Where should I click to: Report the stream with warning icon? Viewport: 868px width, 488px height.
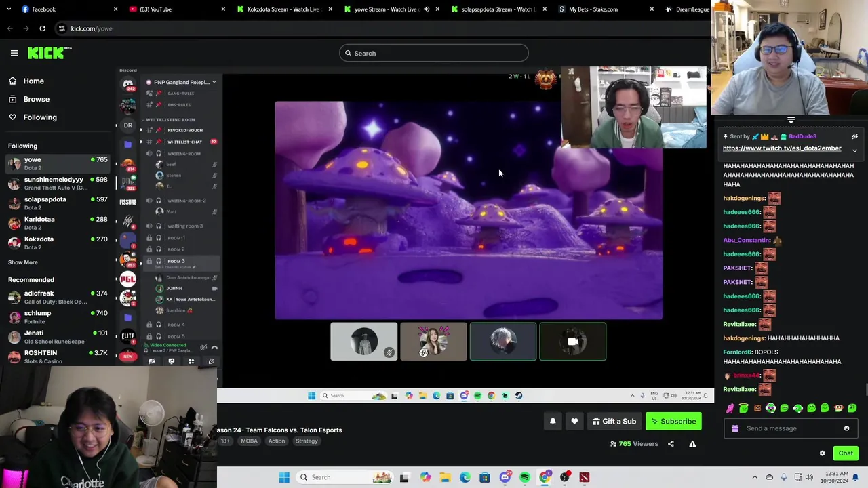(692, 444)
